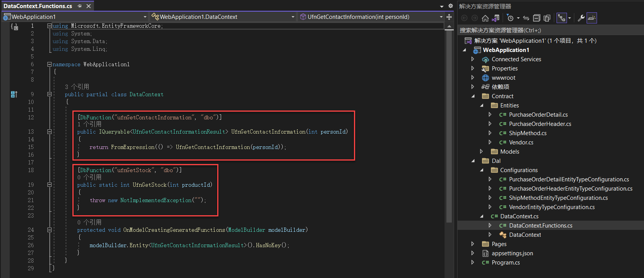644x278 pixels.
Task: Click the appsettings.json file icon
Action: pyautogui.click(x=486, y=253)
